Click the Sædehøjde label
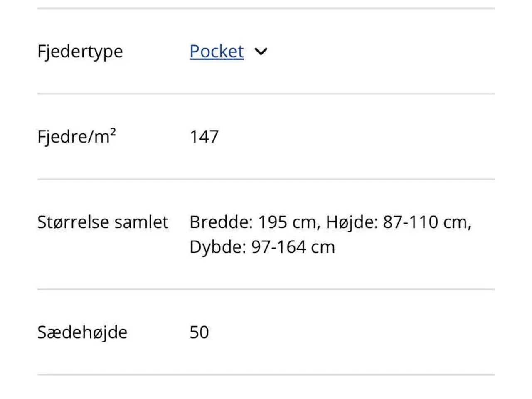This screenshot has height=399, width=532. click(82, 332)
